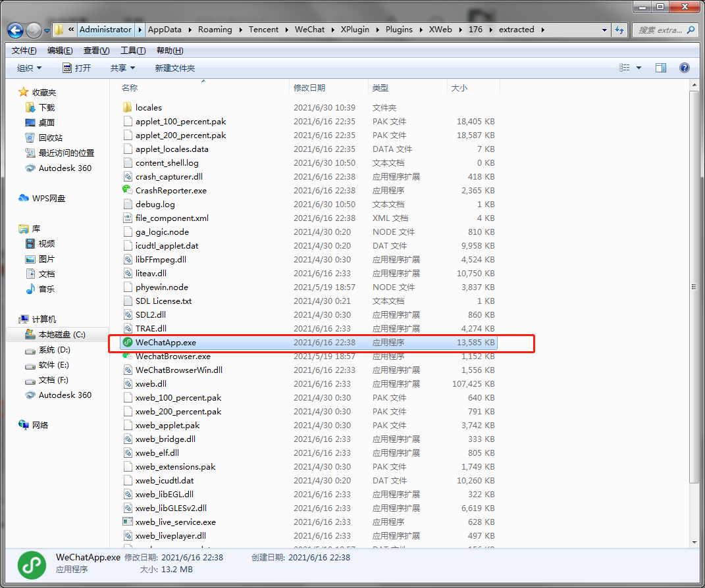Sort by 名称 column header
Viewport: 705px width, 588px height.
130,87
